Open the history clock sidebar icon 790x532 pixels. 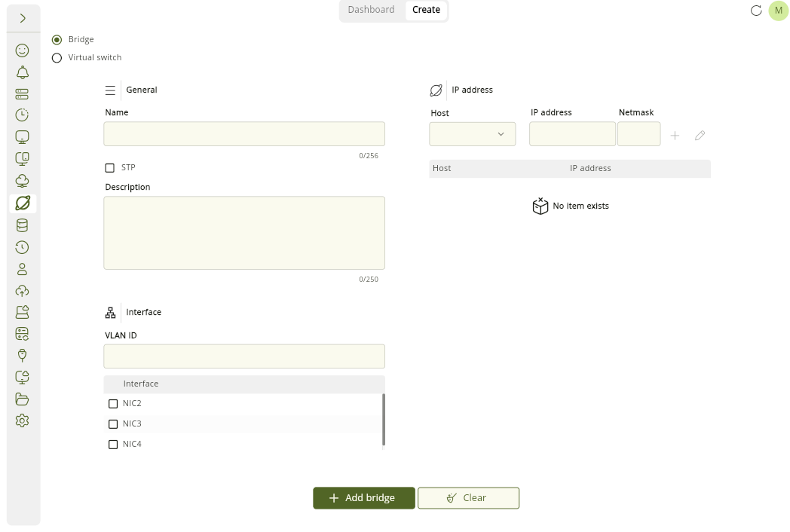click(x=22, y=247)
